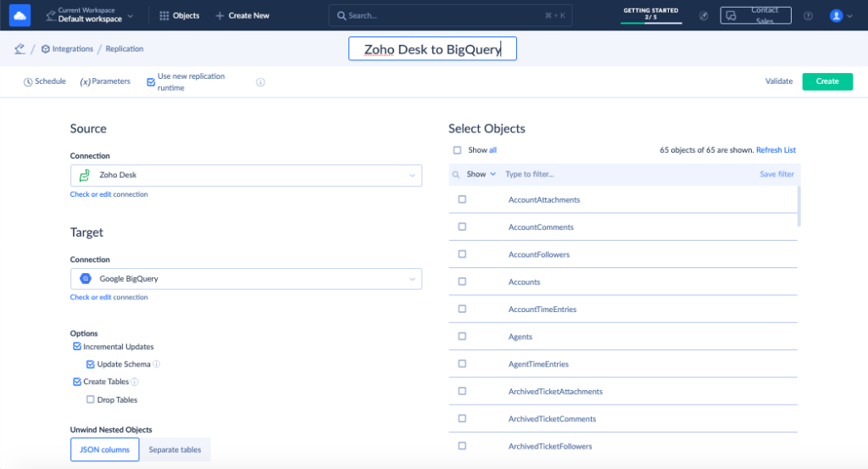Click the top search magnifier icon

point(342,15)
